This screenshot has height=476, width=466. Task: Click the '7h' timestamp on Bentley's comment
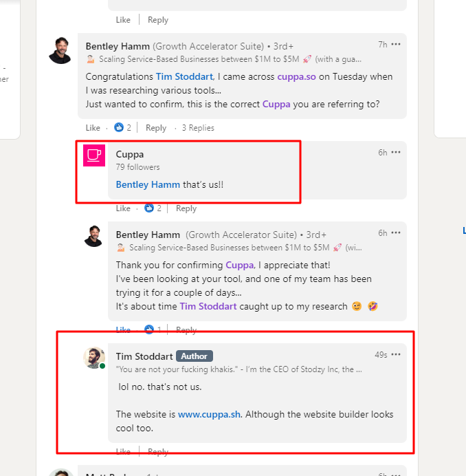[x=383, y=45]
